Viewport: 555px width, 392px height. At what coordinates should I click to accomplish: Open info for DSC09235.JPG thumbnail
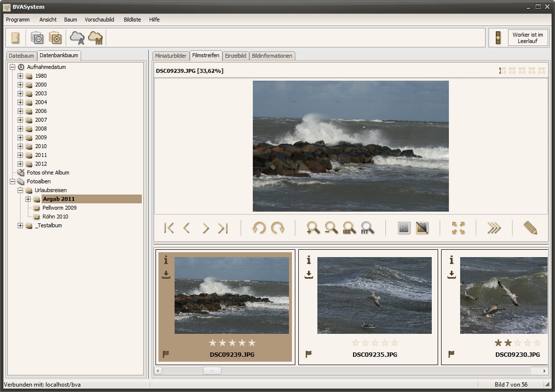[x=309, y=261]
